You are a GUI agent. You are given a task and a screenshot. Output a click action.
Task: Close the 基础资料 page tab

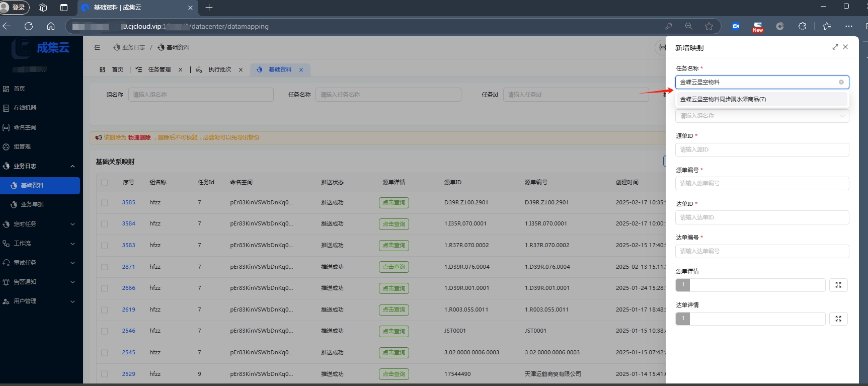tap(301, 70)
